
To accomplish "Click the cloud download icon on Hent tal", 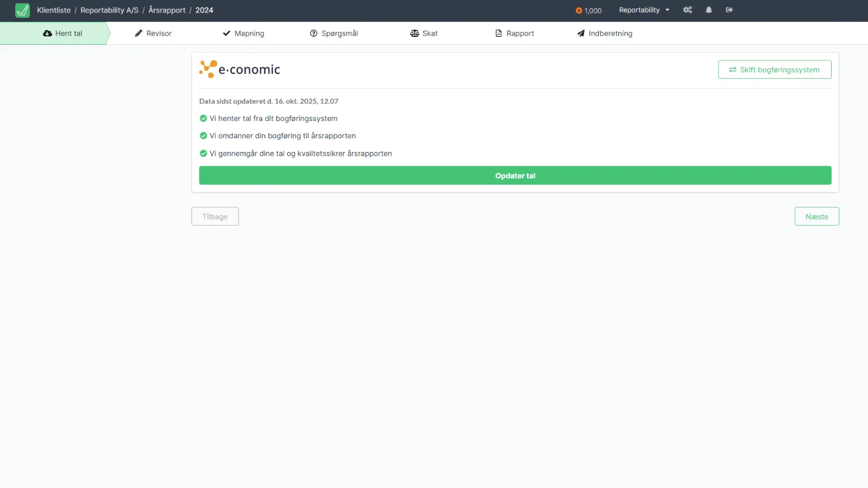I will [x=47, y=33].
